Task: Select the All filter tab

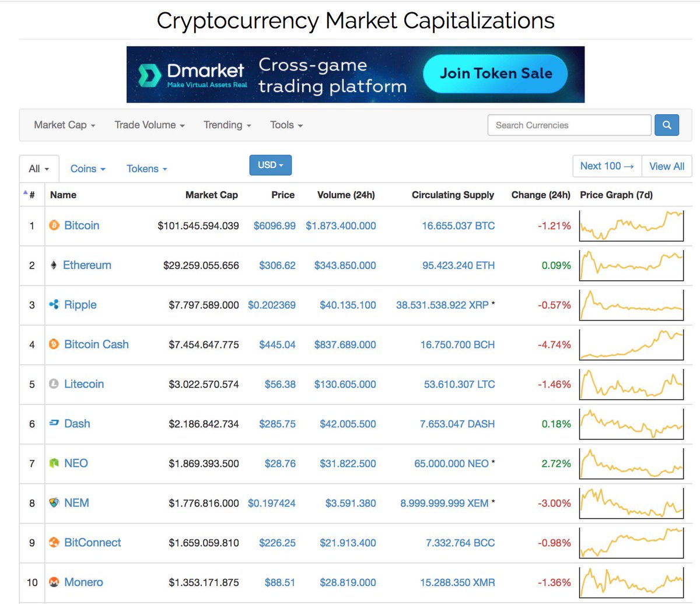Action: 39,168
